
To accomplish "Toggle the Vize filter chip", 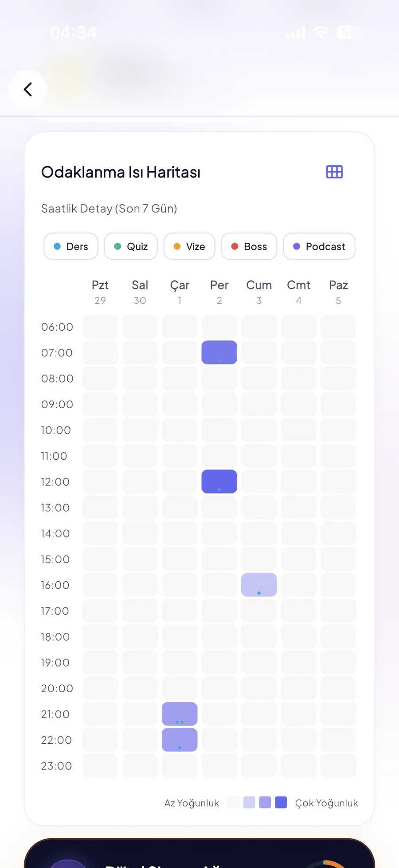I will click(189, 246).
